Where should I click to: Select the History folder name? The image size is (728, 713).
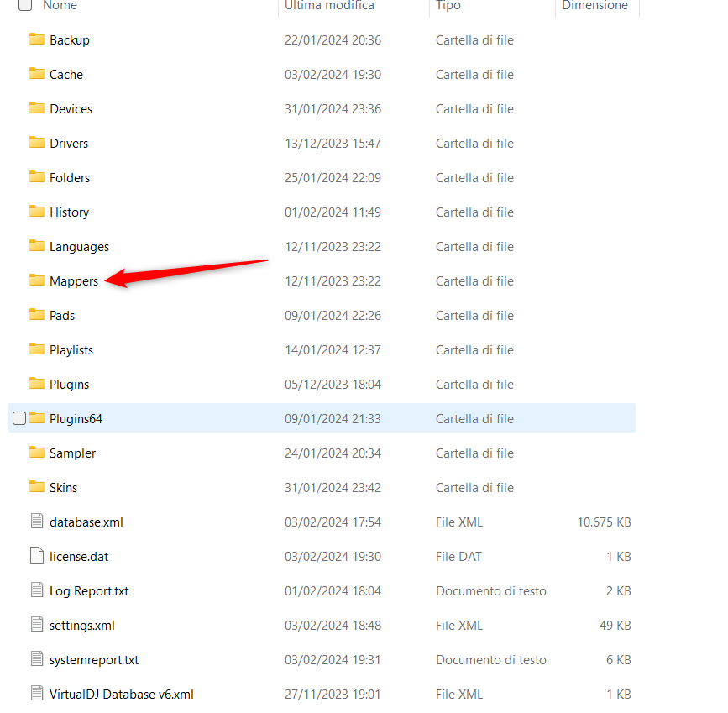69,212
